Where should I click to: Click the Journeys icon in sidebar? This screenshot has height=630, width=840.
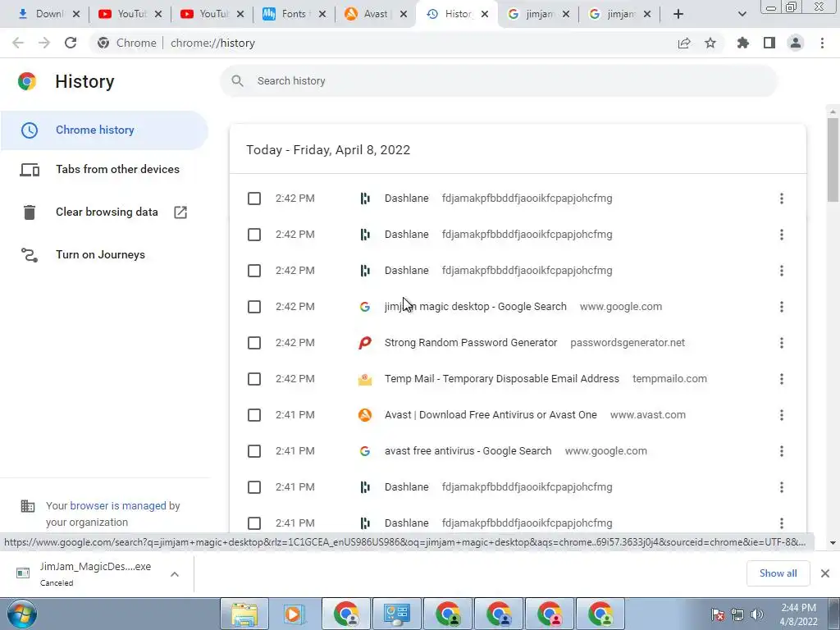tap(30, 254)
